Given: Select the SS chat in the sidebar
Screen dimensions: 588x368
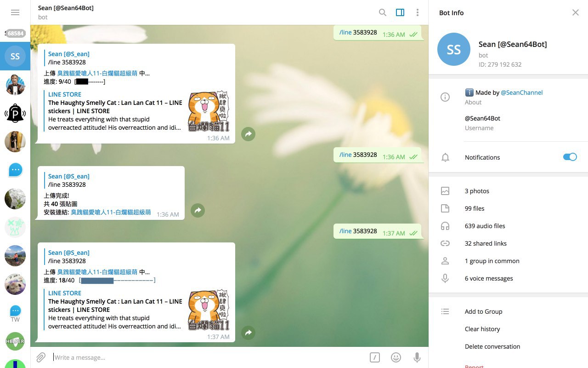Looking at the screenshot, I should 15,56.
